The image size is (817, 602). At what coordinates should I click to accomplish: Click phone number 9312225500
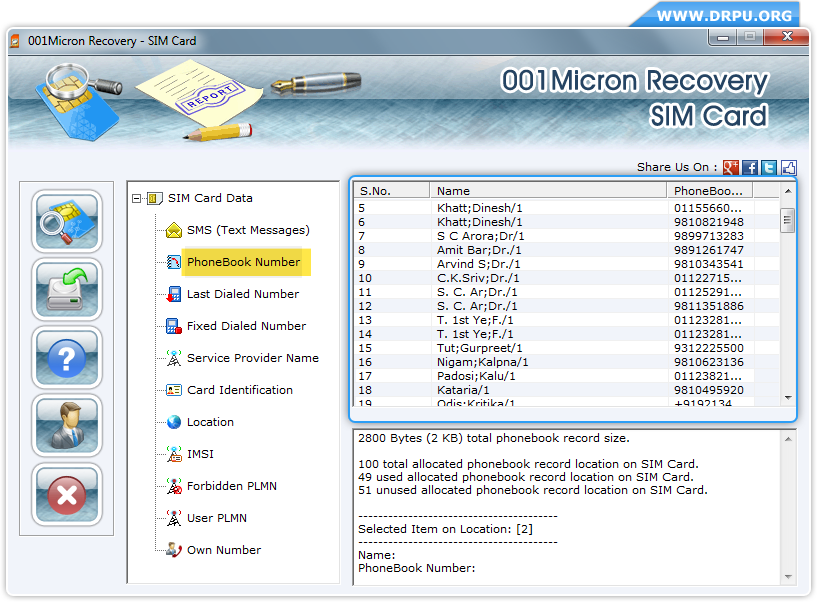coord(709,348)
